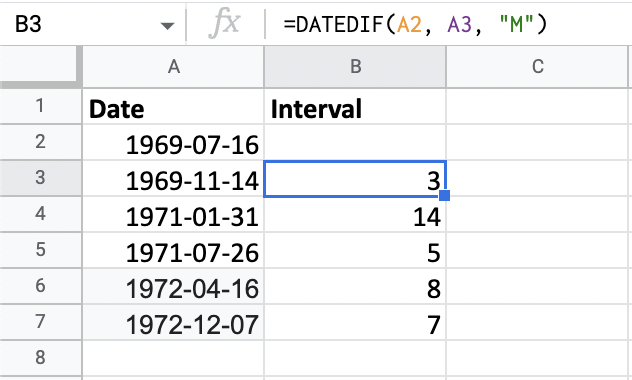The height and width of the screenshot is (380, 632).
Task: Select Interval cell showing 14
Action: point(355,214)
